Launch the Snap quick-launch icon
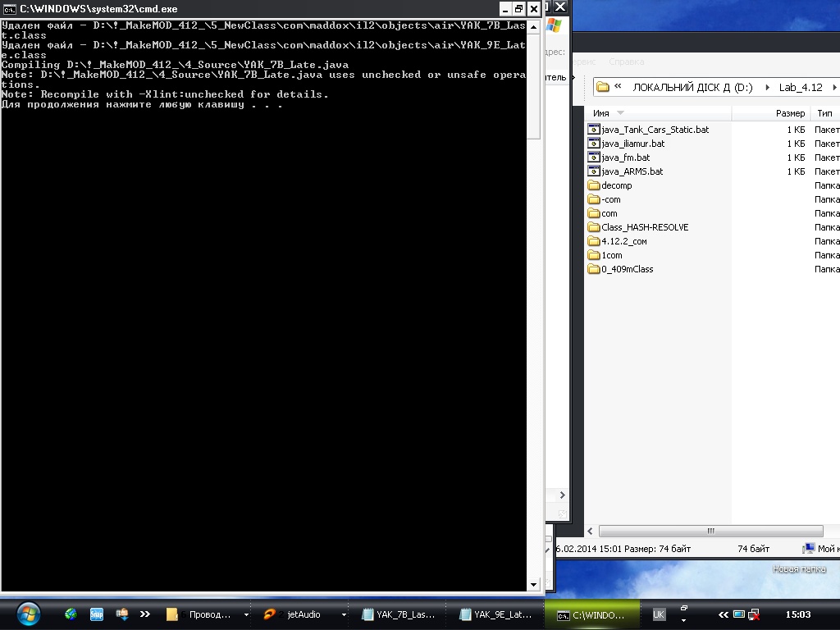This screenshot has height=630, width=840. click(97, 614)
